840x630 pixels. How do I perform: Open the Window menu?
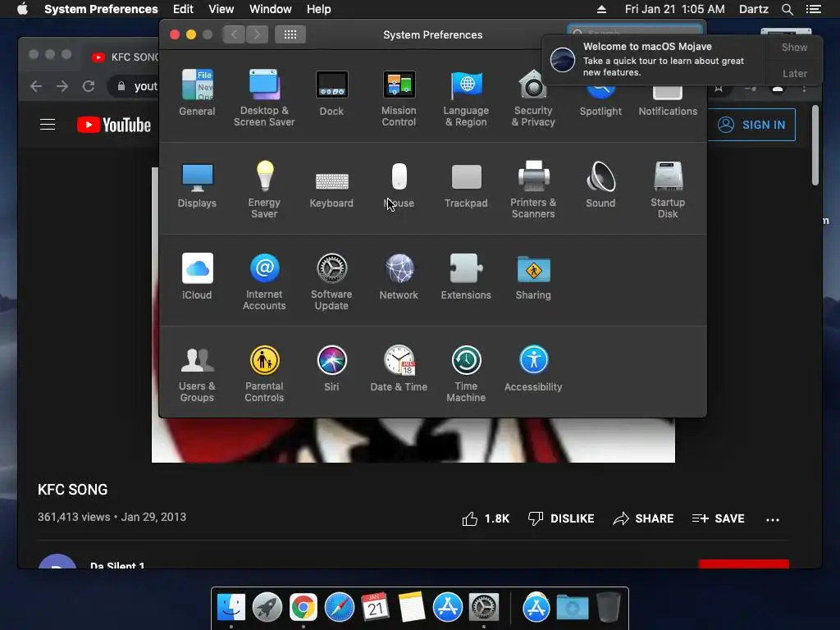coord(270,9)
